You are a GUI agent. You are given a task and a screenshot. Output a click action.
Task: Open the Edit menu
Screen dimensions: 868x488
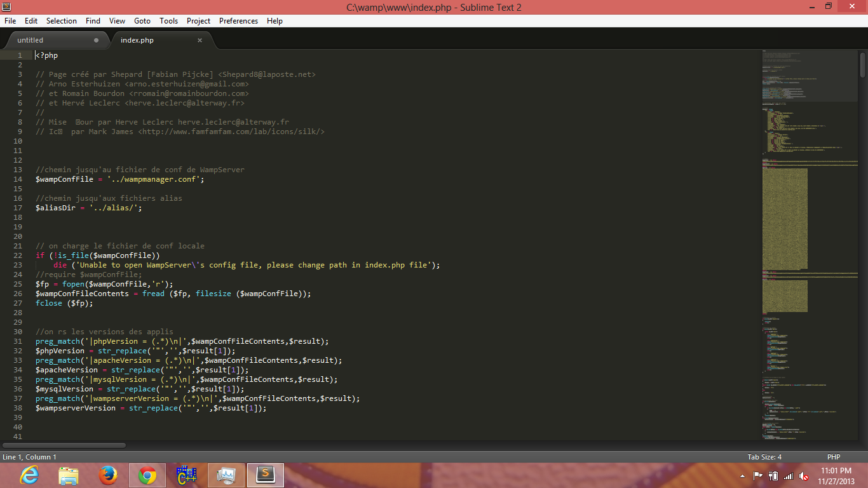31,21
